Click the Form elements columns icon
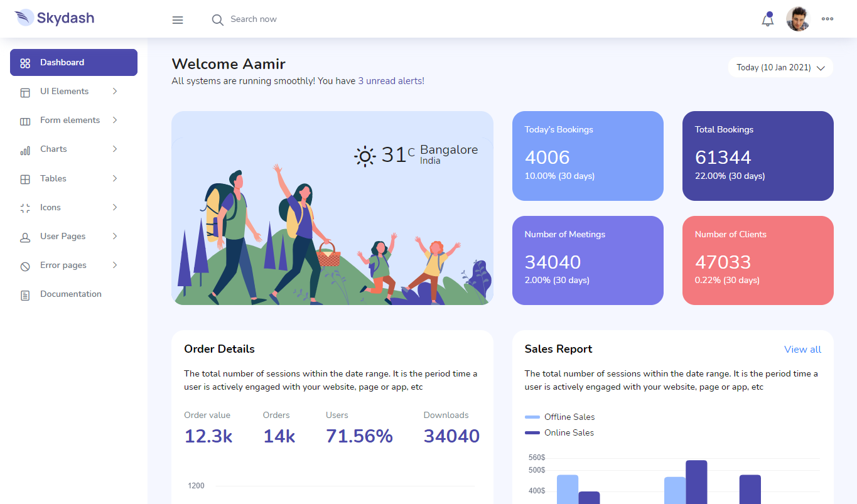This screenshot has width=857, height=504. coord(25,121)
